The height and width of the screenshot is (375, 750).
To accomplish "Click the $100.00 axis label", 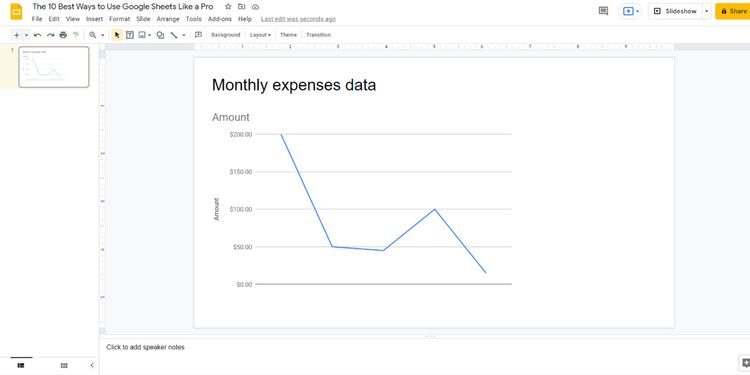I will 241,209.
